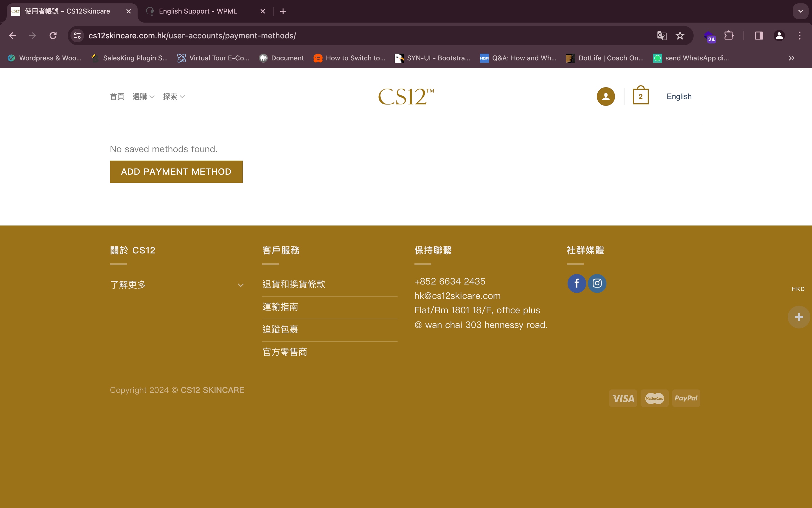Image resolution: width=812 pixels, height=508 pixels.
Task: Expand the 探索 navigation menu
Action: pos(174,97)
